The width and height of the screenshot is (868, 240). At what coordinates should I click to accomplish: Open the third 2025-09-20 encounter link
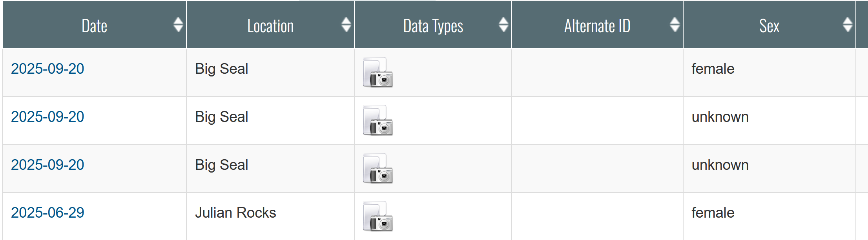(47, 165)
